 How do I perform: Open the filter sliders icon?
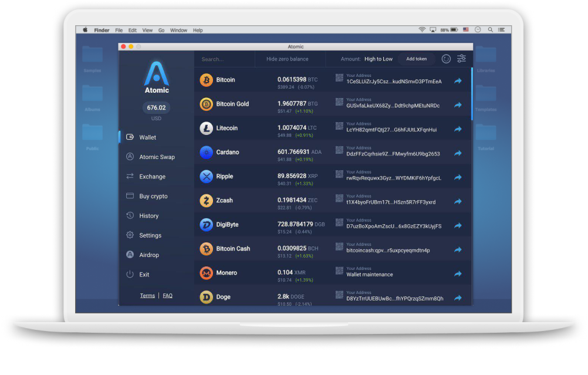coord(461,59)
